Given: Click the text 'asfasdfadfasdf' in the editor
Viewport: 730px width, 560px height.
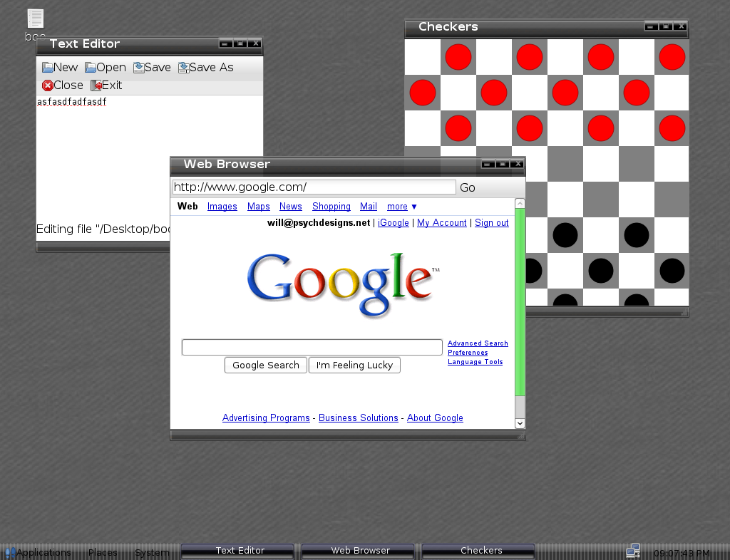Looking at the screenshot, I should (x=72, y=102).
